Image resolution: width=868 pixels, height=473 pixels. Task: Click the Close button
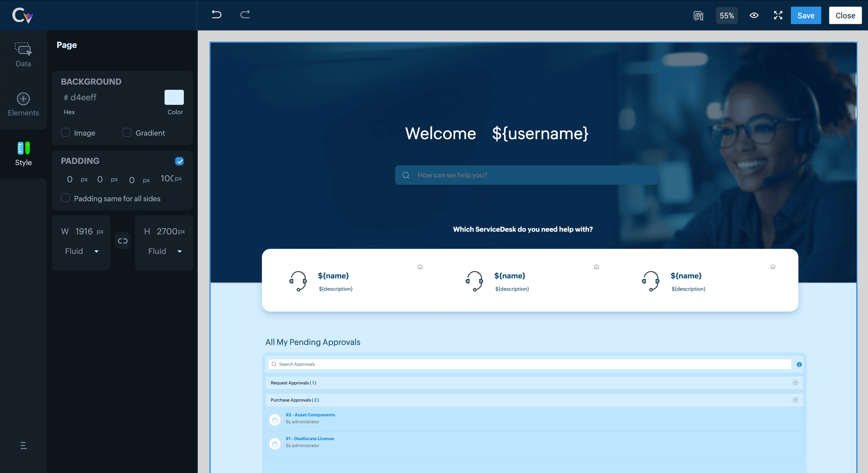pyautogui.click(x=845, y=15)
